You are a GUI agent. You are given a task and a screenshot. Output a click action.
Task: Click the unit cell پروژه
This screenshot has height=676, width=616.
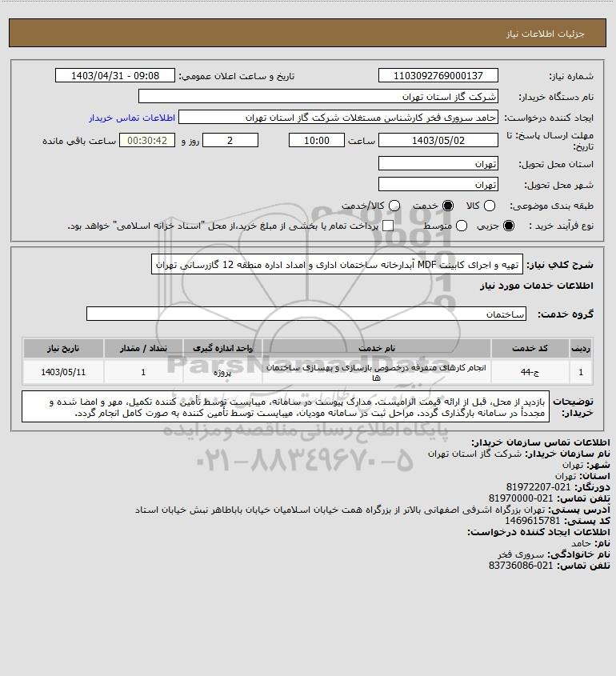223,372
